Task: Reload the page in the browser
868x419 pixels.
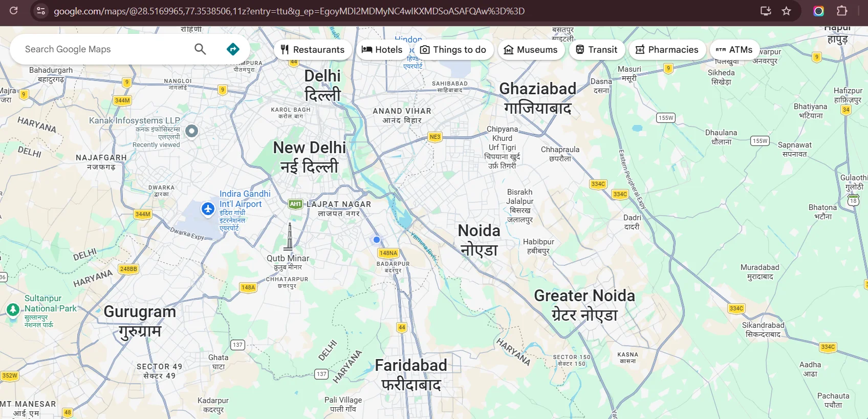Action: coord(14,11)
